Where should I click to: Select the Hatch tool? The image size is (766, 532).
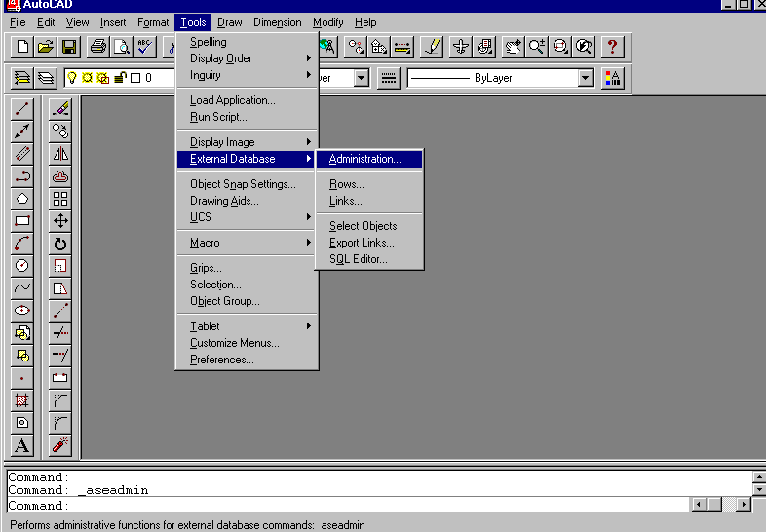[22, 400]
